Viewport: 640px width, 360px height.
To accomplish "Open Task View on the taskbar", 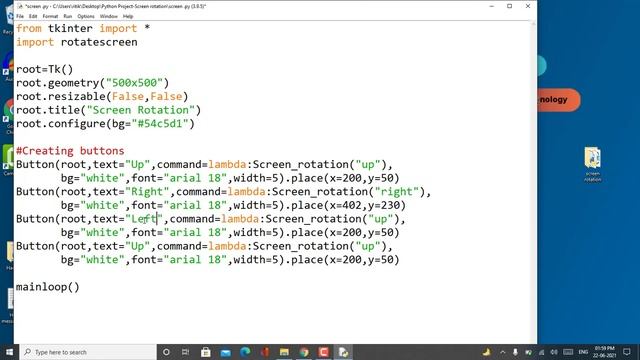I will pos(185,352).
